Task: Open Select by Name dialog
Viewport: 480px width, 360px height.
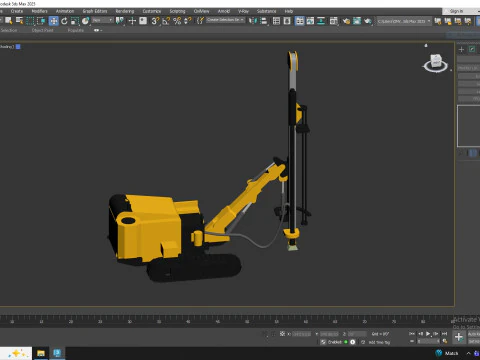Action: 19,21
